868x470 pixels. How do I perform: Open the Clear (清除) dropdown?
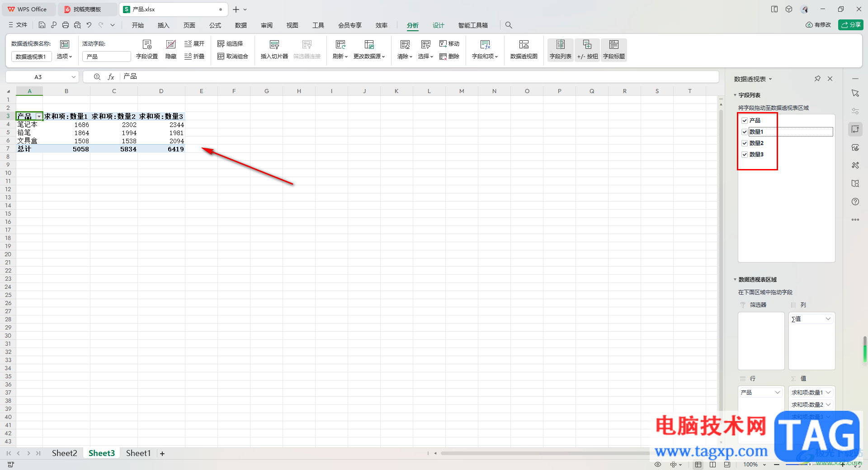405,56
